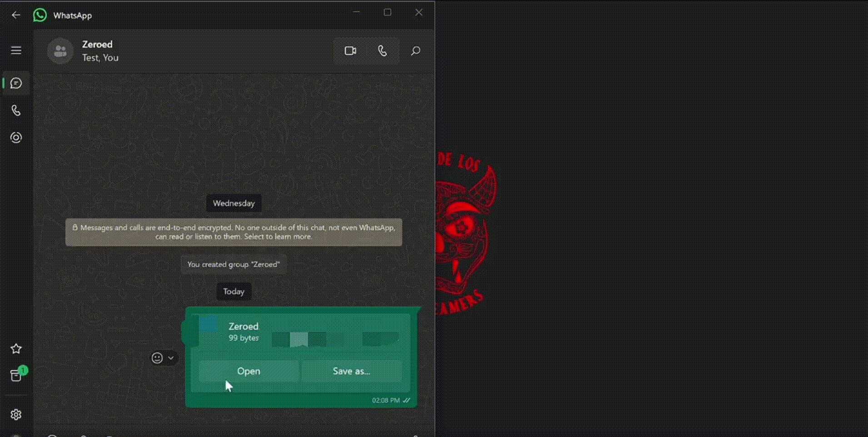Select the end-to-end encryption notice

coord(234,232)
